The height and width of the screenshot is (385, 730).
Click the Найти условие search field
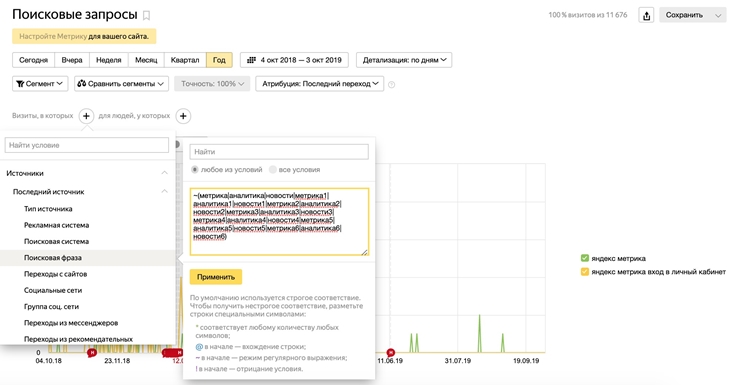pyautogui.click(x=87, y=145)
